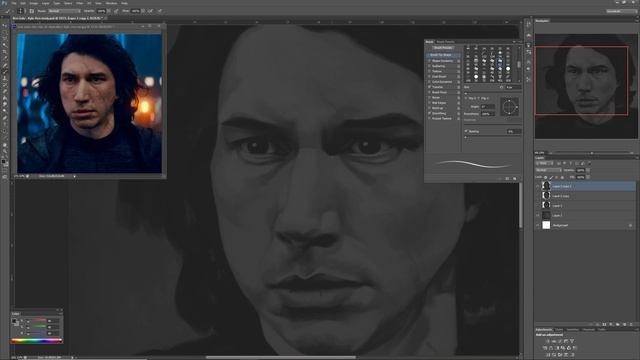This screenshot has height=360, width=640.
Task: Enable Flip X checkbox
Action: 467,98
